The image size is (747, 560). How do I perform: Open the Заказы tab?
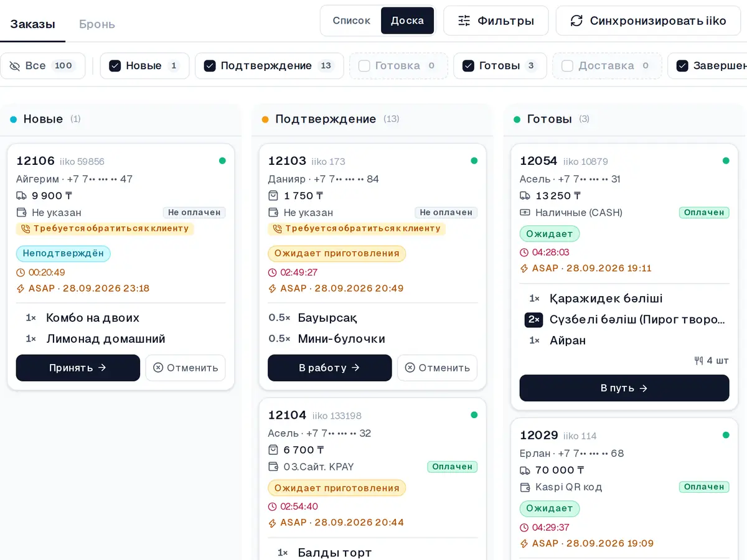click(32, 24)
